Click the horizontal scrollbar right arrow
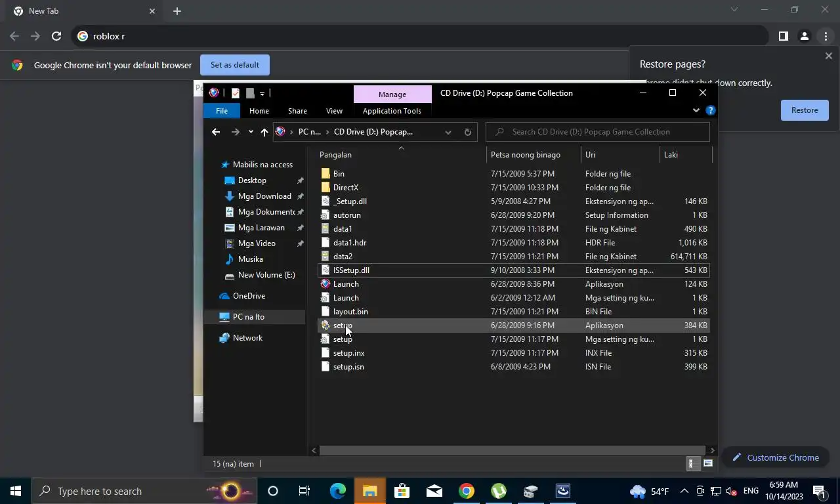The height and width of the screenshot is (504, 840). point(712,450)
